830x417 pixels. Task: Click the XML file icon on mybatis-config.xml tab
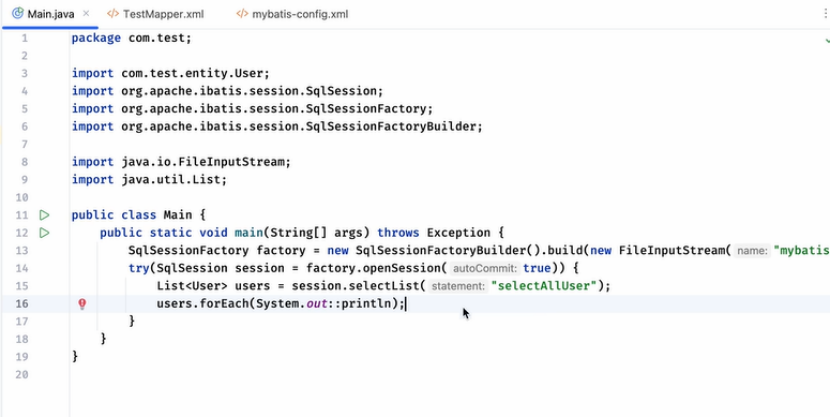[242, 14]
